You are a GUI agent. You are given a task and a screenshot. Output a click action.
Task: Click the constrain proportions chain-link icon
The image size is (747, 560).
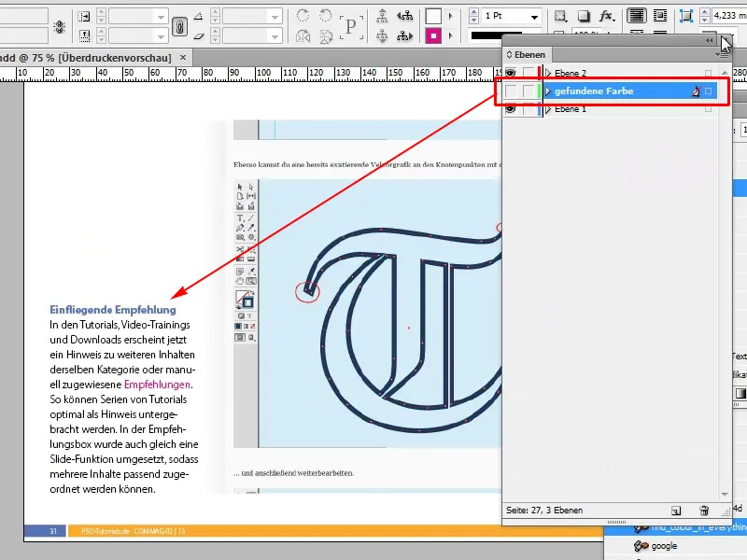coord(179,26)
